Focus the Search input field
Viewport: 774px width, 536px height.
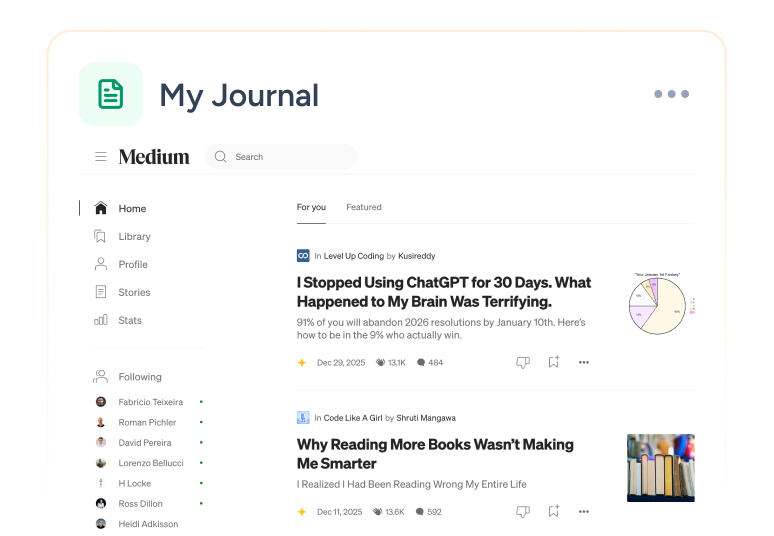click(281, 156)
